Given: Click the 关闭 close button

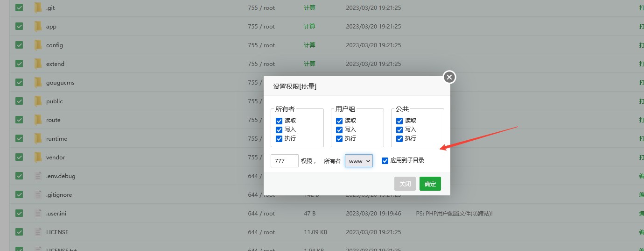Looking at the screenshot, I should point(405,184).
